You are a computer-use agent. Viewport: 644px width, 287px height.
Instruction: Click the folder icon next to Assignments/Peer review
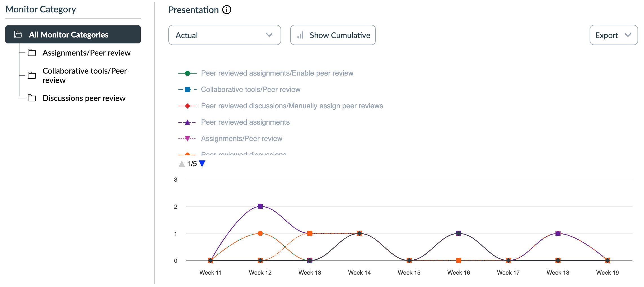coord(32,52)
